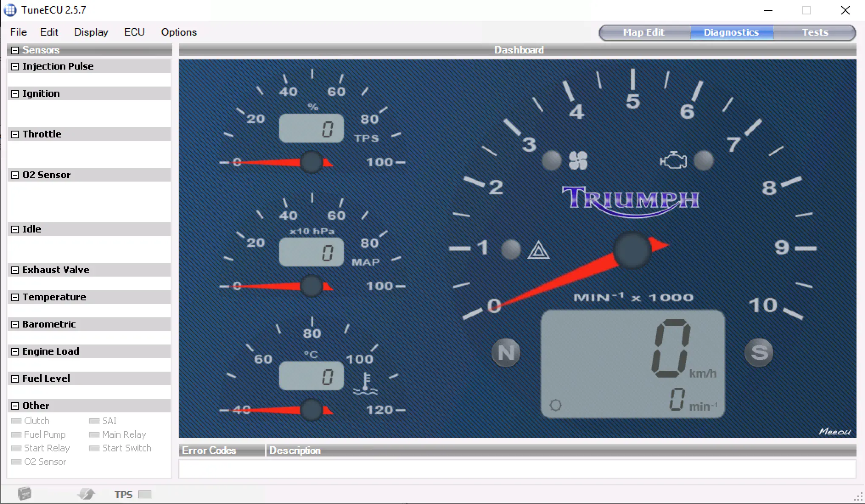
Task: Collapse the Other section
Action: coord(14,406)
